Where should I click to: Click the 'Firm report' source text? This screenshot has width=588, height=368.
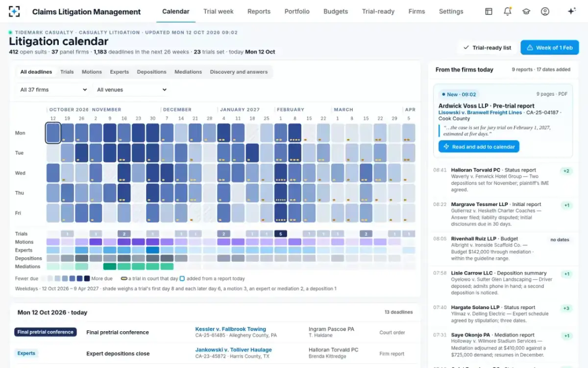(x=392, y=353)
